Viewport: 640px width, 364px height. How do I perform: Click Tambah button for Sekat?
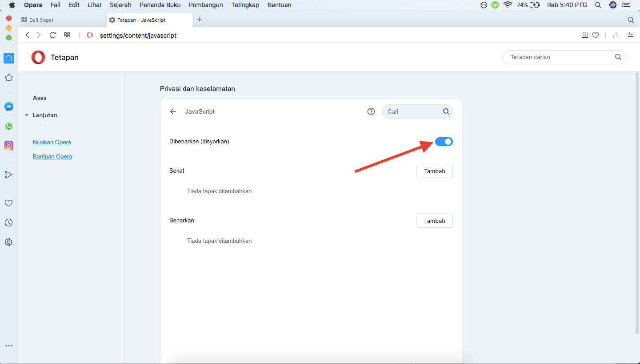click(434, 171)
